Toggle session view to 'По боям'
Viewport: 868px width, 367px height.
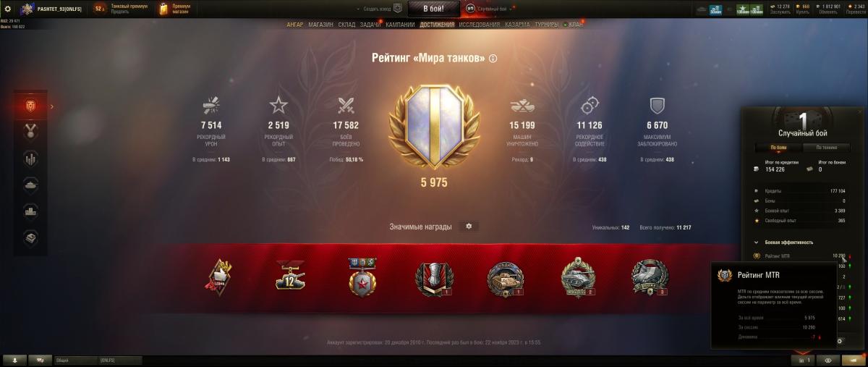pyautogui.click(x=778, y=148)
